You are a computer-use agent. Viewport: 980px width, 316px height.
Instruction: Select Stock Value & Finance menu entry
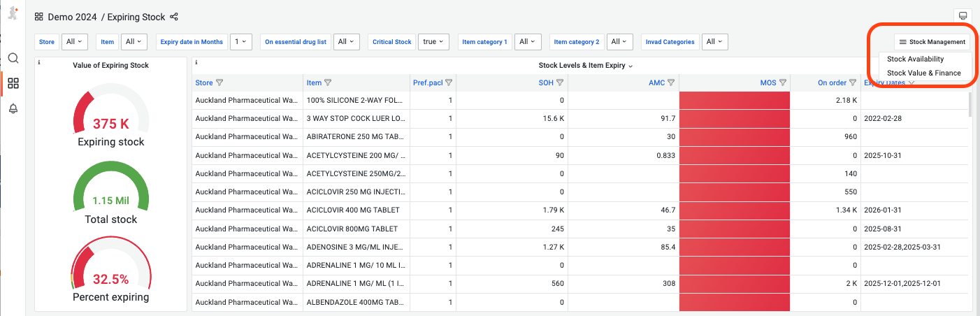923,73
